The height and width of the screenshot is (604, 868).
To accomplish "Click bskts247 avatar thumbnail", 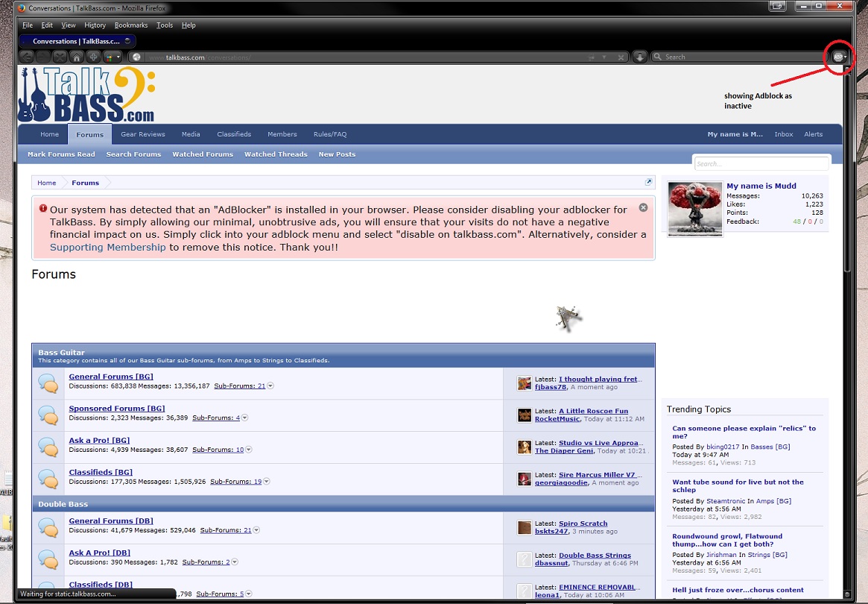I will click(x=525, y=527).
